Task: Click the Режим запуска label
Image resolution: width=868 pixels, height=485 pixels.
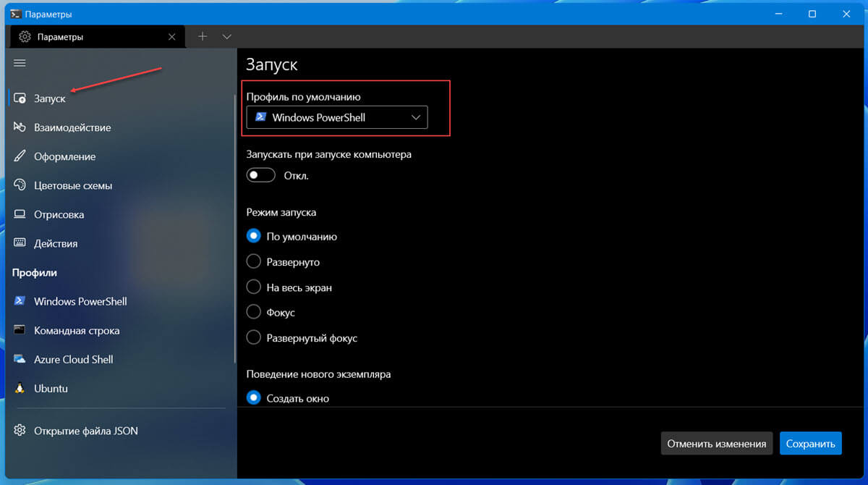Action: click(x=281, y=212)
